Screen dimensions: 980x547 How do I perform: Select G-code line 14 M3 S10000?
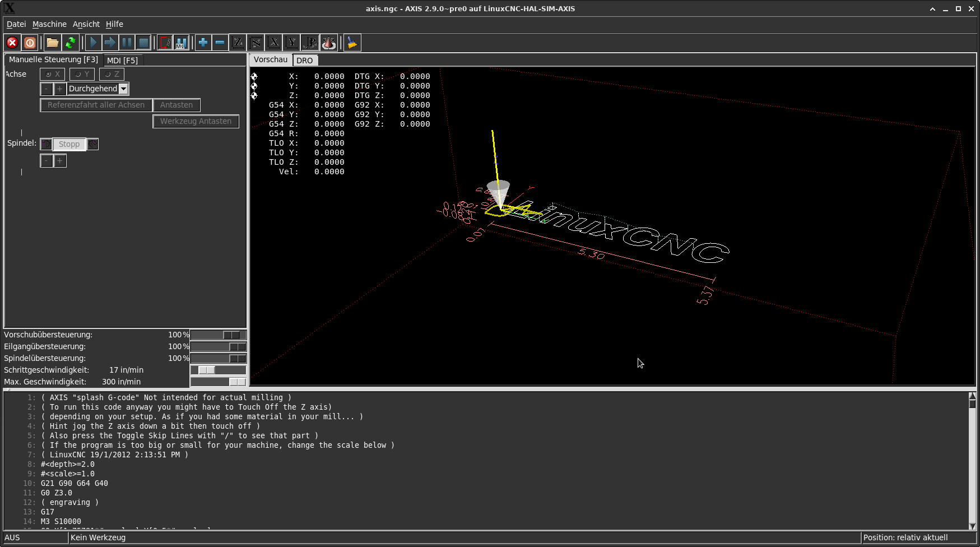(61, 521)
